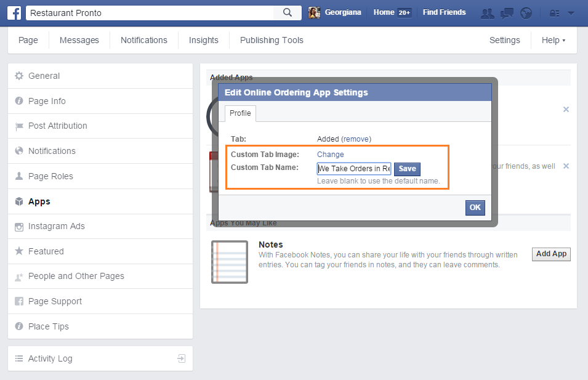Open Find Friends

(x=445, y=12)
